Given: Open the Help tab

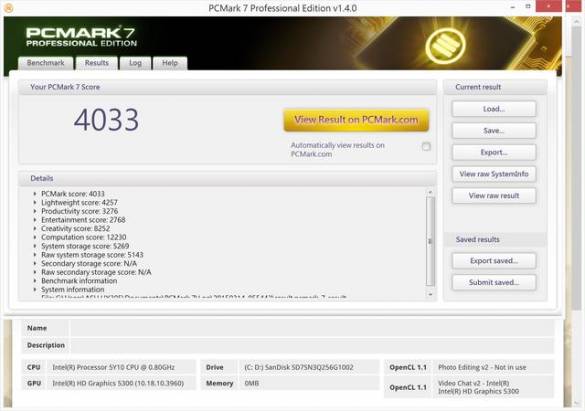Looking at the screenshot, I should (170, 63).
